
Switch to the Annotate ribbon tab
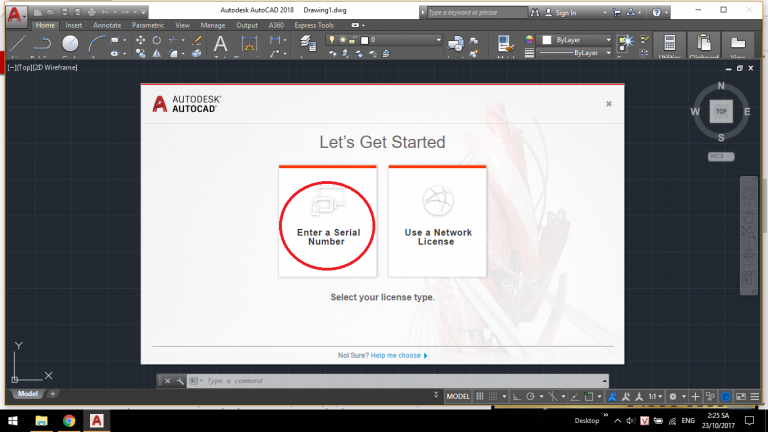[107, 24]
